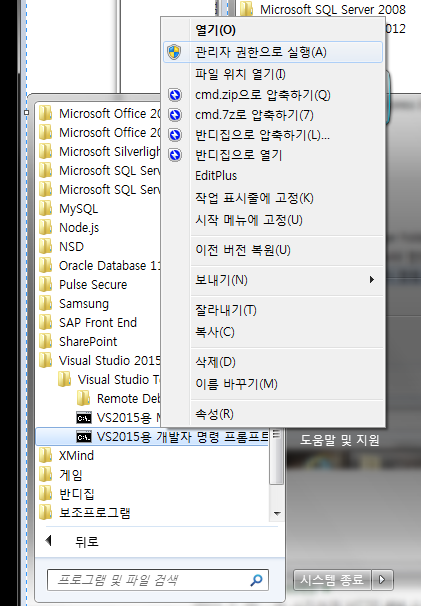Image resolution: width=421 pixels, height=606 pixels.
Task: Click the UAC shield icon for run as administrator
Action: pos(174,52)
